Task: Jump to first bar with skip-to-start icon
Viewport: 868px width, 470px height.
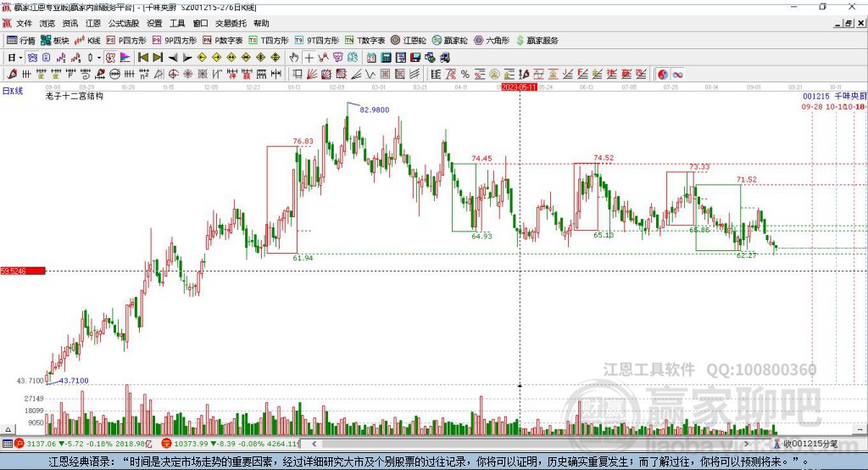Action: (x=143, y=58)
